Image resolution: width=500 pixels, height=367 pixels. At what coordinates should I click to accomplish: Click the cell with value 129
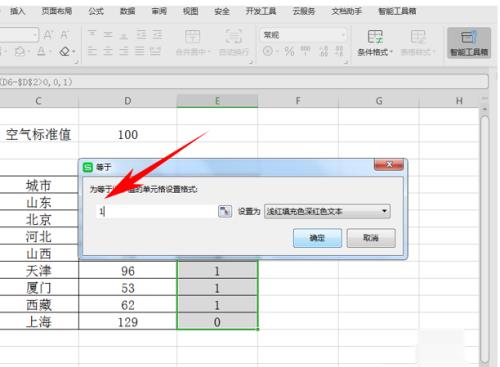pos(128,322)
